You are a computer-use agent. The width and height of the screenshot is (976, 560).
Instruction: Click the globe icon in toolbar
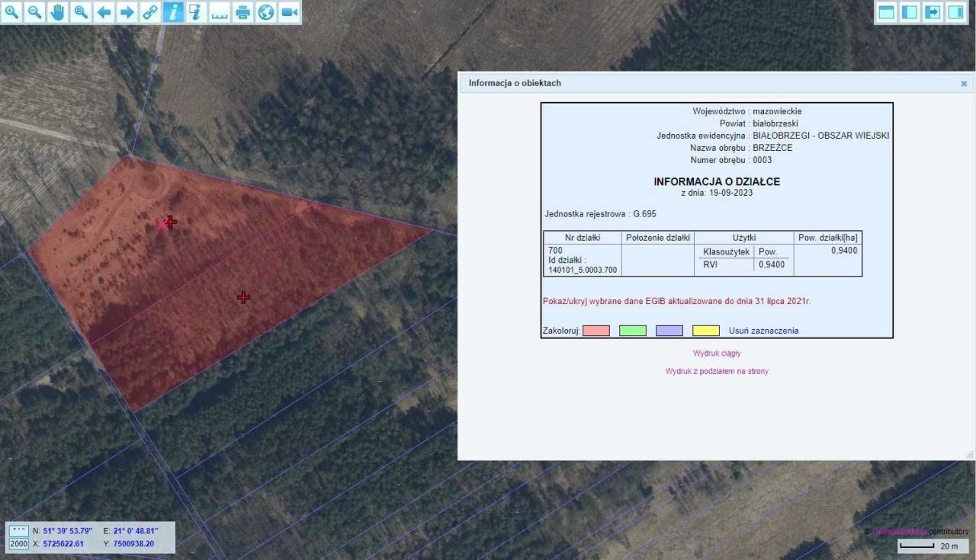pyautogui.click(x=265, y=12)
